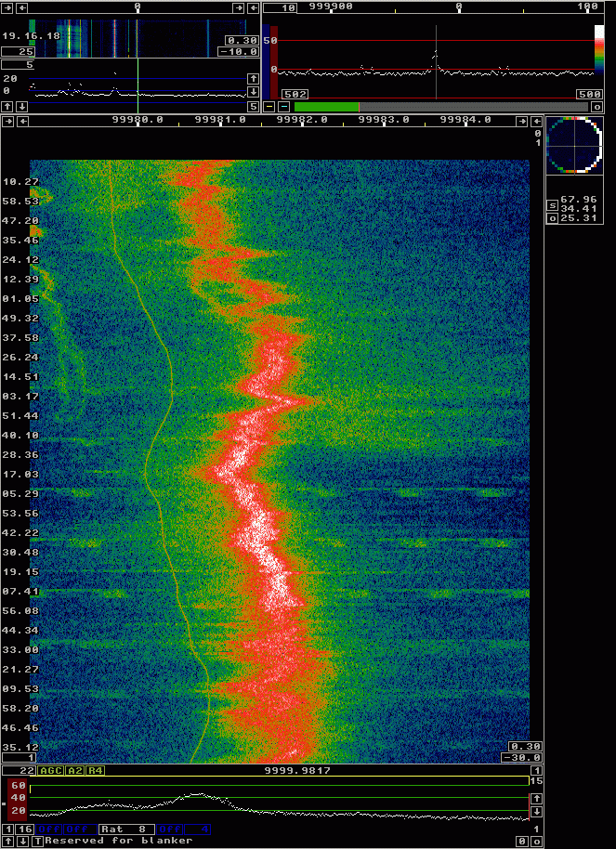Viewport: 616px width, 849px height.
Task: Click the yellow minus button under high-resolution graph
Action: pos(269,107)
